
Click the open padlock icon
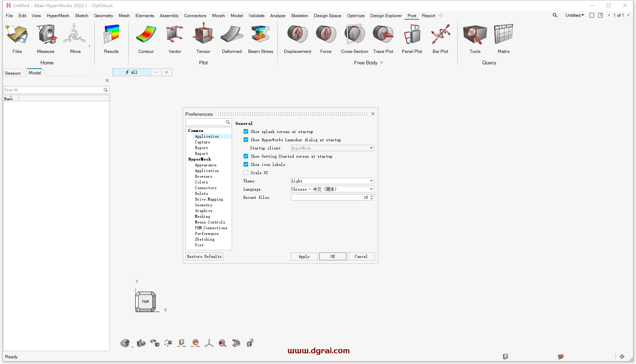(x=250, y=343)
